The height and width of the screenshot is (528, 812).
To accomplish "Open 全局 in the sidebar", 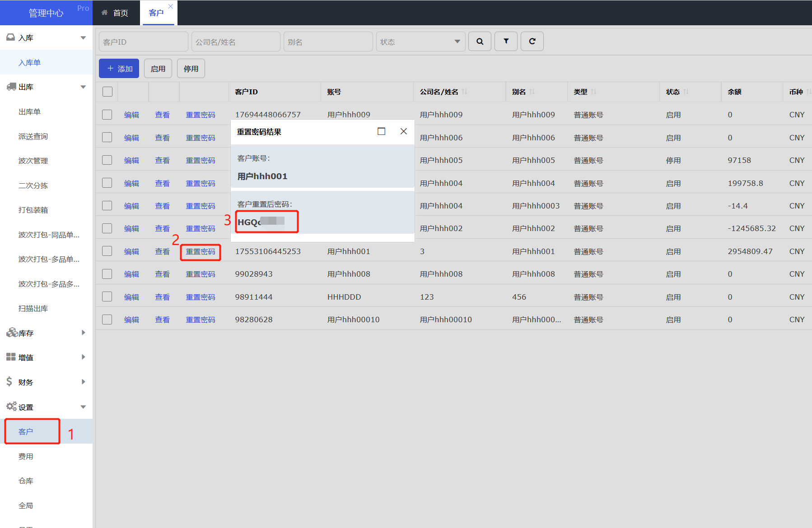I will pyautogui.click(x=26, y=505).
